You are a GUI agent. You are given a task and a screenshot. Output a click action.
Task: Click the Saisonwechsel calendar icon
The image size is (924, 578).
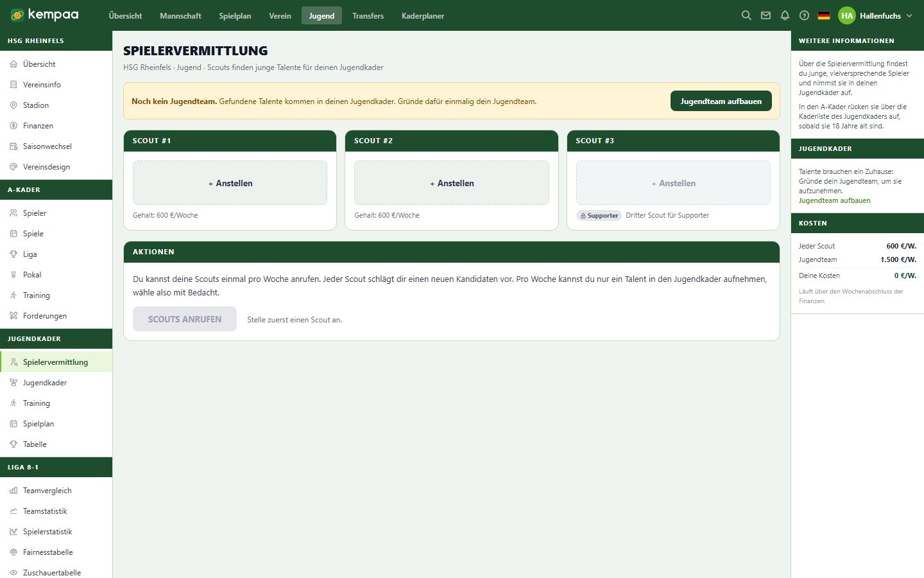[x=13, y=146]
